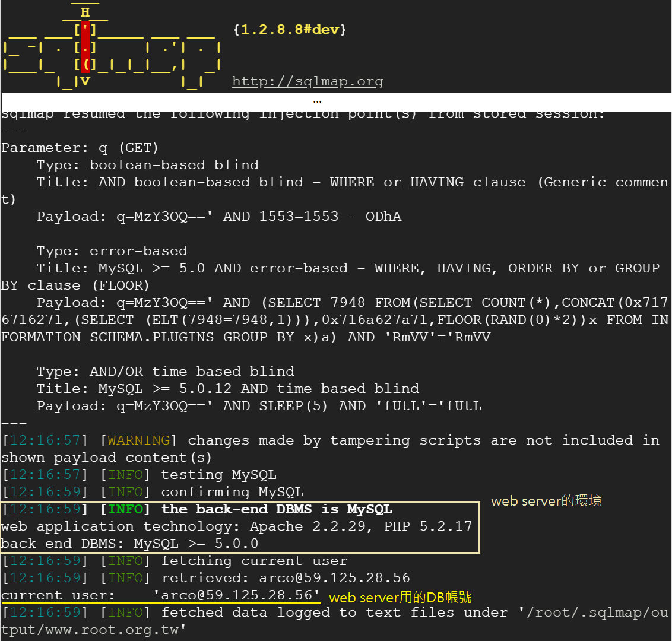Click the 'MySQL >= 5.0 AND error-based' title line
Screen dimensions: 672x641
(348, 268)
